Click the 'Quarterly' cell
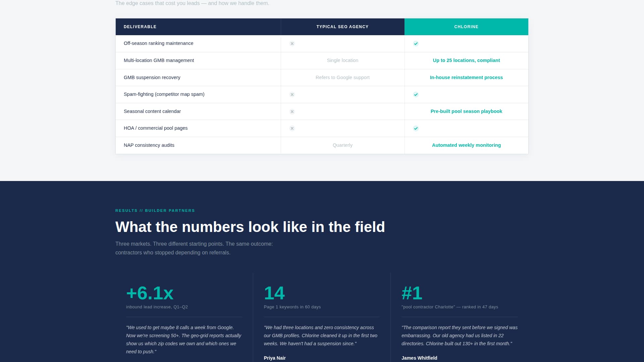 point(342,145)
